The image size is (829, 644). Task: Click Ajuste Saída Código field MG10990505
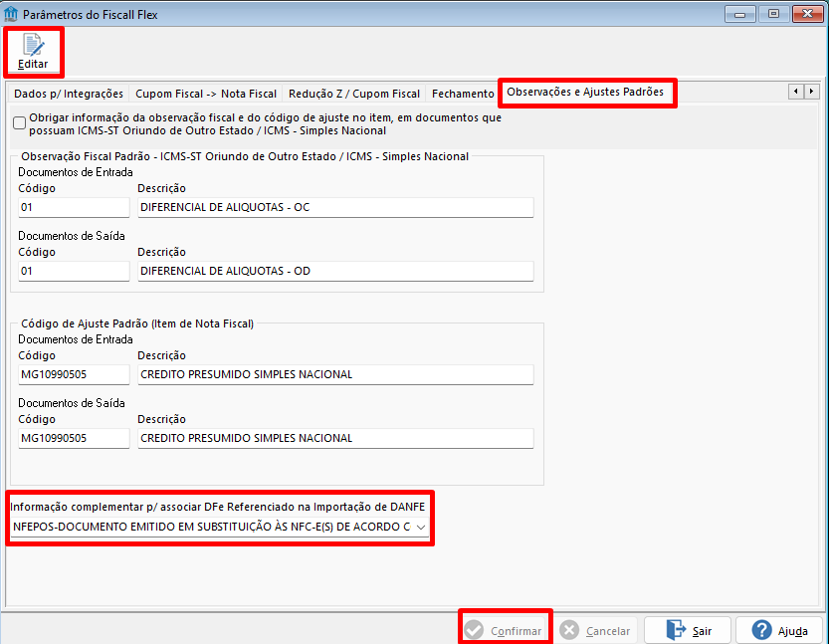coord(74,438)
